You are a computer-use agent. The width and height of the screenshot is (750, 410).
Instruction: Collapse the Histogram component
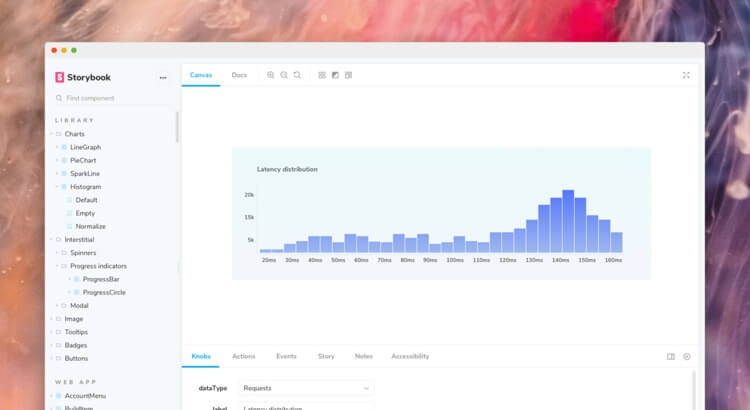[86, 187]
